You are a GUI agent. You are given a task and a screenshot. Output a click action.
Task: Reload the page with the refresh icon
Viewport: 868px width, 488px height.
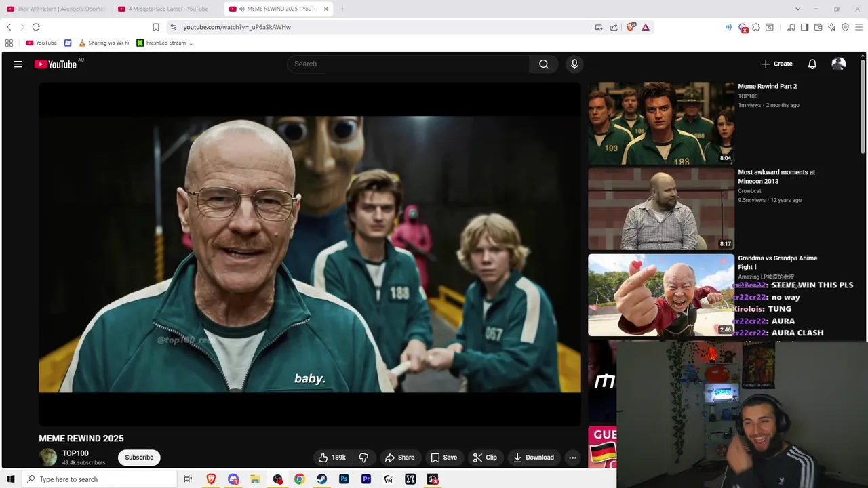pyautogui.click(x=36, y=27)
